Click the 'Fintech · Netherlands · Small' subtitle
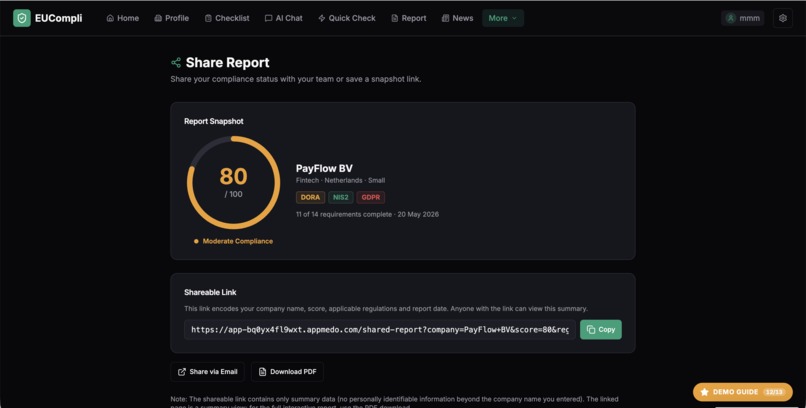The width and height of the screenshot is (806, 408). 340,180
